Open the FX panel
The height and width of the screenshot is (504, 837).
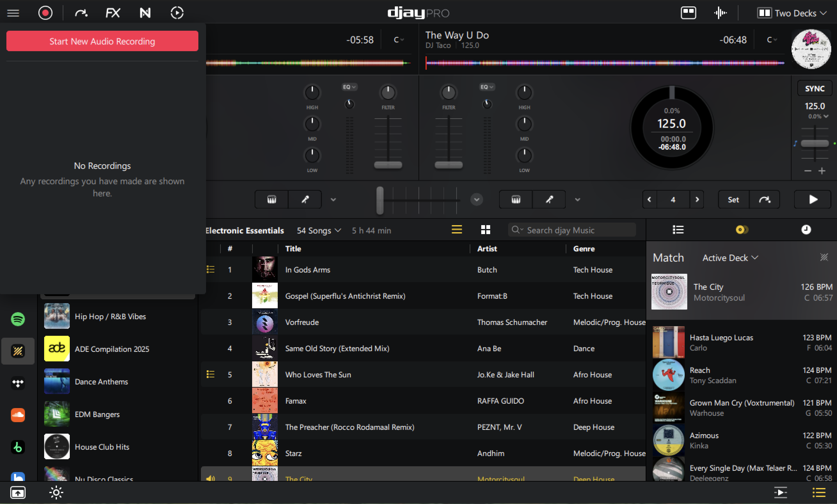(113, 13)
